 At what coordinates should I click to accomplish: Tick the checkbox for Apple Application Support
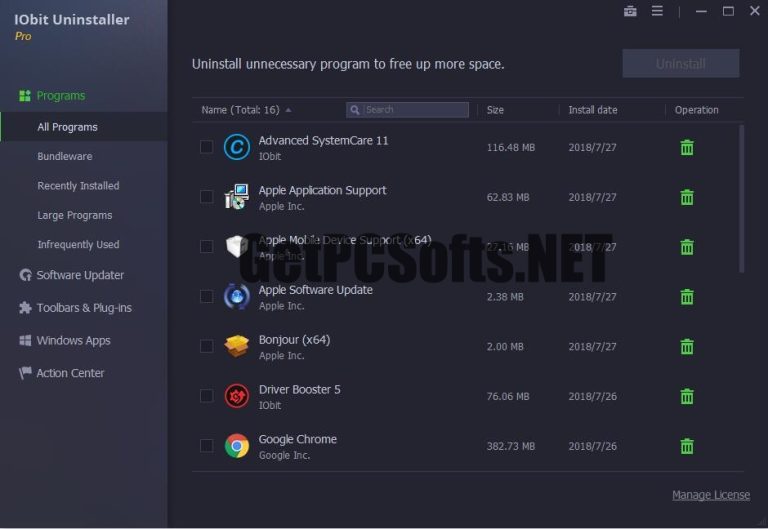coord(207,197)
